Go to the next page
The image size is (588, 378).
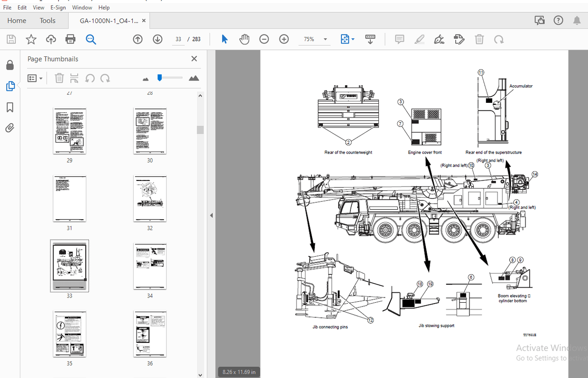(157, 39)
